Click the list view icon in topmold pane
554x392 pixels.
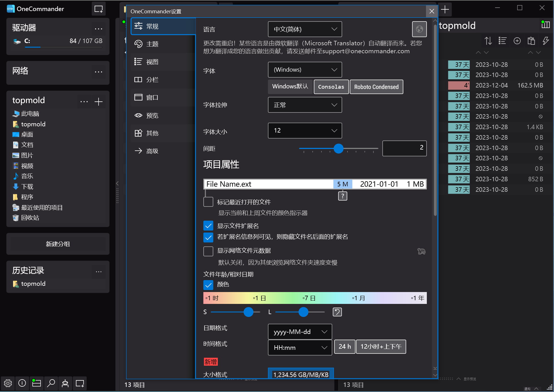coord(502,41)
